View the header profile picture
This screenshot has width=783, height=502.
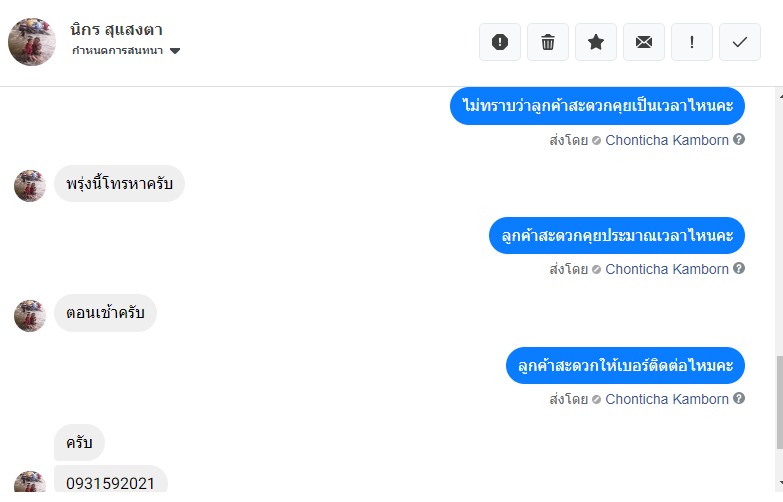[x=32, y=42]
